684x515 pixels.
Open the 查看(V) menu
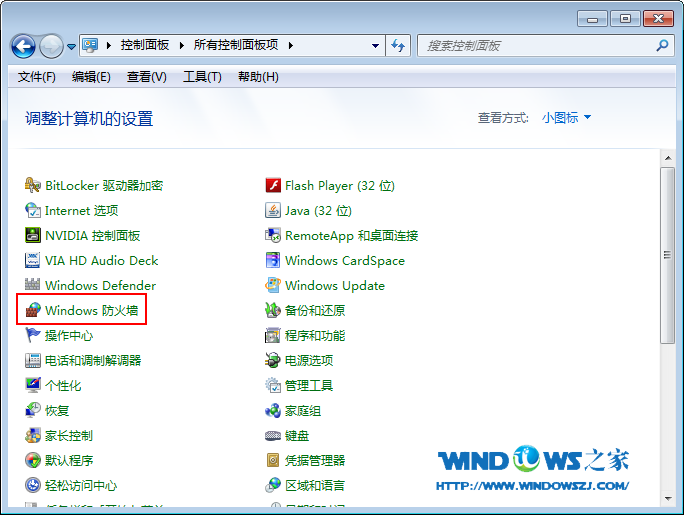click(x=147, y=77)
